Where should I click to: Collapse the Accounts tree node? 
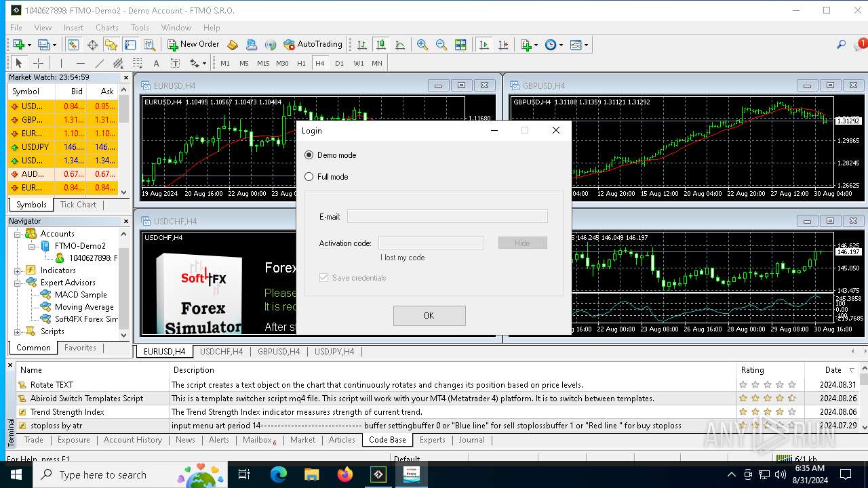coord(18,234)
